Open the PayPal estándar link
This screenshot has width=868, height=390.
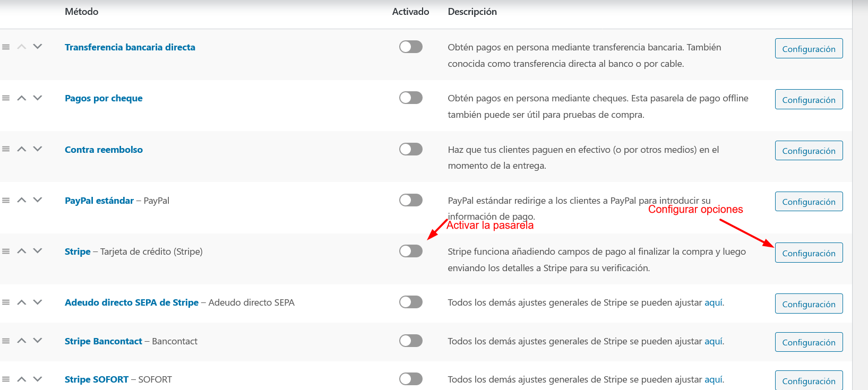(99, 201)
